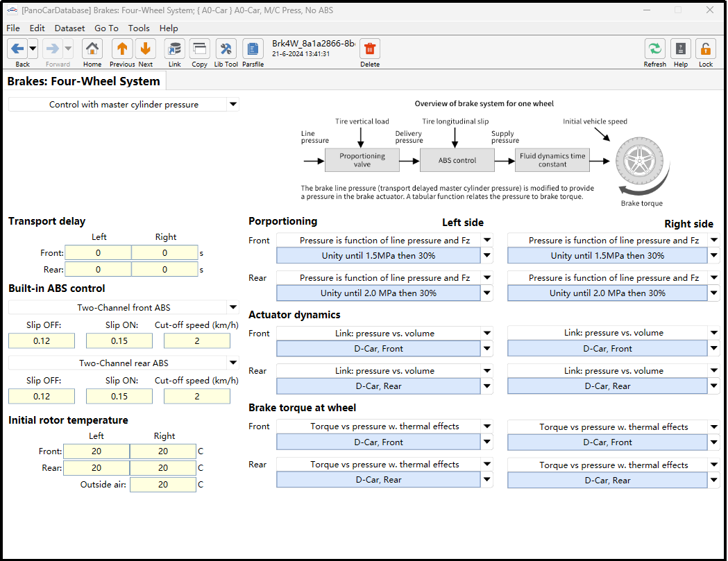Open the Dataset menu
This screenshot has height=561, width=728.
coord(69,28)
